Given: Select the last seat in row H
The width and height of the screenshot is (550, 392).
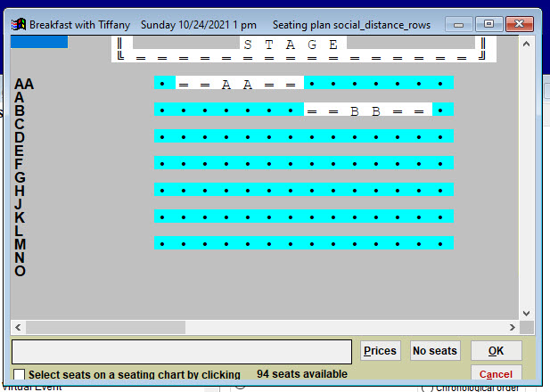Looking at the screenshot, I should [440, 191].
